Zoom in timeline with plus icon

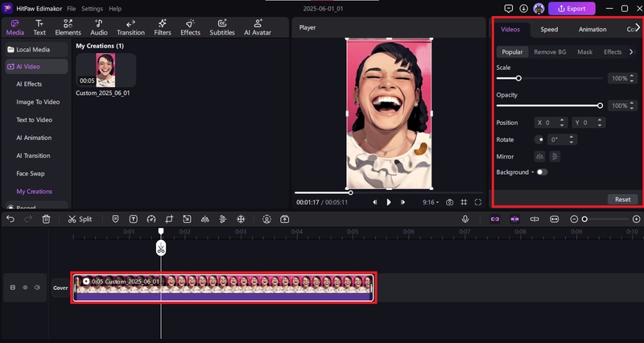pos(636,219)
